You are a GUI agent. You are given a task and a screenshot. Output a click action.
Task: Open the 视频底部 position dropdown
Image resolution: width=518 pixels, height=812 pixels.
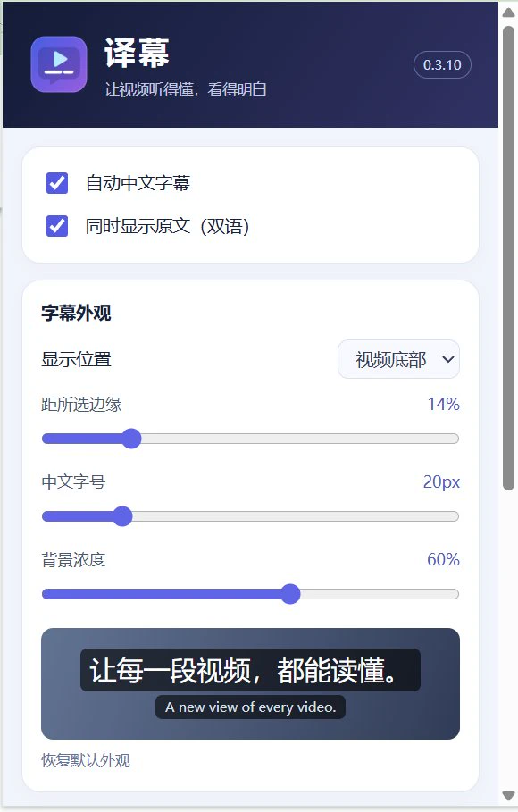(x=398, y=359)
